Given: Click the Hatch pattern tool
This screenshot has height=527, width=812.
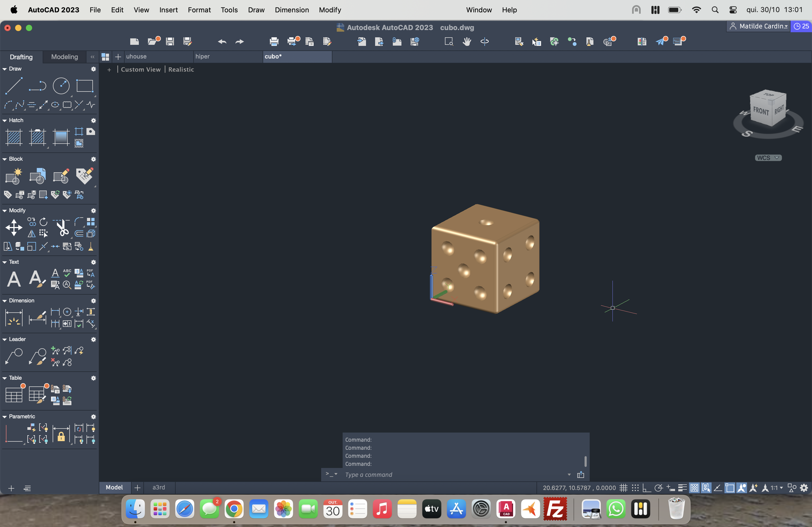Looking at the screenshot, I should click(x=14, y=137).
